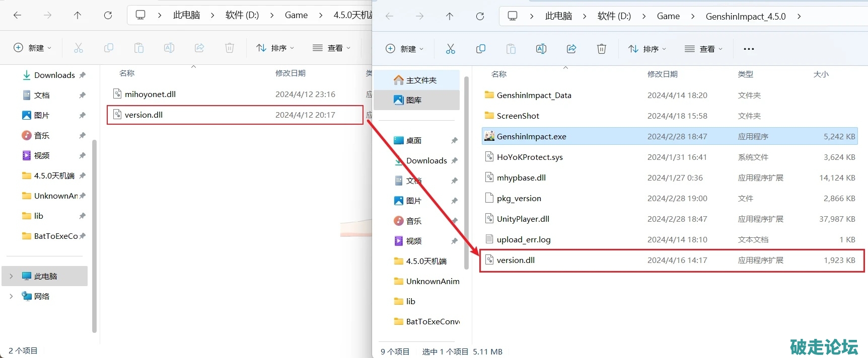The image size is (868, 358).
Task: Click the Copy icon in right window toolbar
Action: 481,49
